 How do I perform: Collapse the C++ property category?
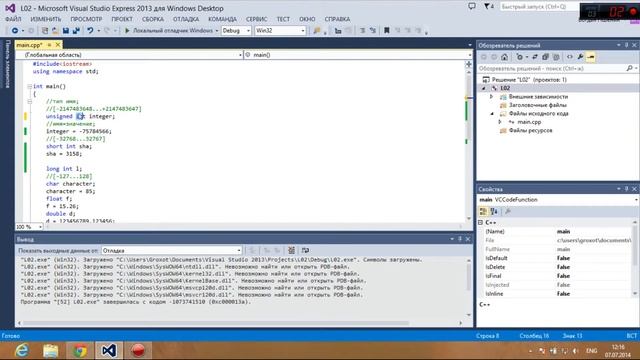coord(481,223)
